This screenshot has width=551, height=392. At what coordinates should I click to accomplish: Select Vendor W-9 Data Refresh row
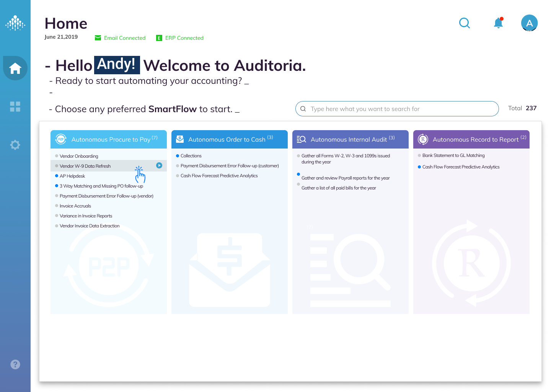pos(109,166)
